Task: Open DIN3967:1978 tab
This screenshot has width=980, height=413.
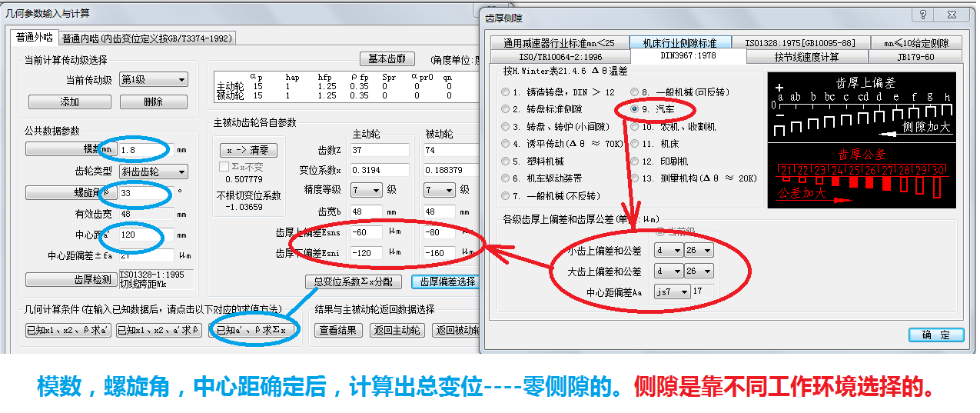Action: click(x=689, y=56)
